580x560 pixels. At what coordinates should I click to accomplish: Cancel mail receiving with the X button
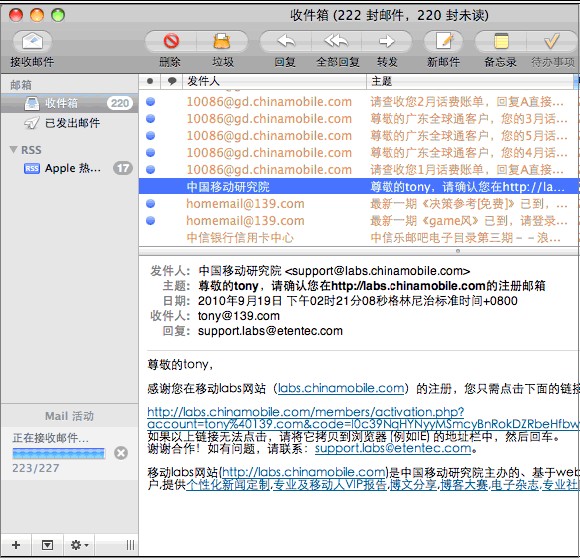coord(121,453)
